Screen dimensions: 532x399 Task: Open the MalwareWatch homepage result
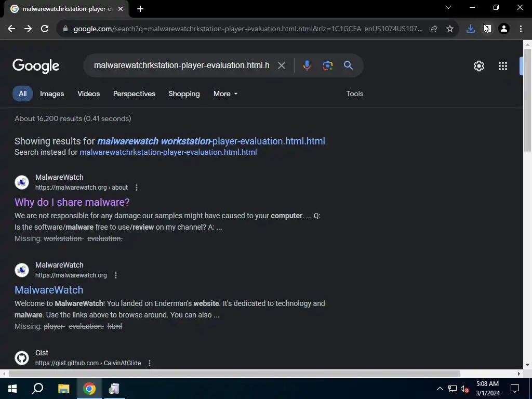point(49,290)
